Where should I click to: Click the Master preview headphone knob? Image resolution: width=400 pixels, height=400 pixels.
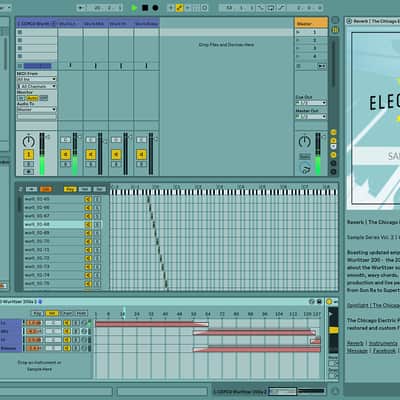tap(306, 169)
